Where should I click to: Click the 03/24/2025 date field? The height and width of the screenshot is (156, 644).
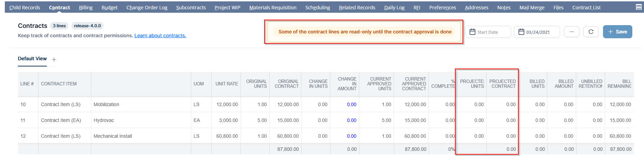pos(537,32)
